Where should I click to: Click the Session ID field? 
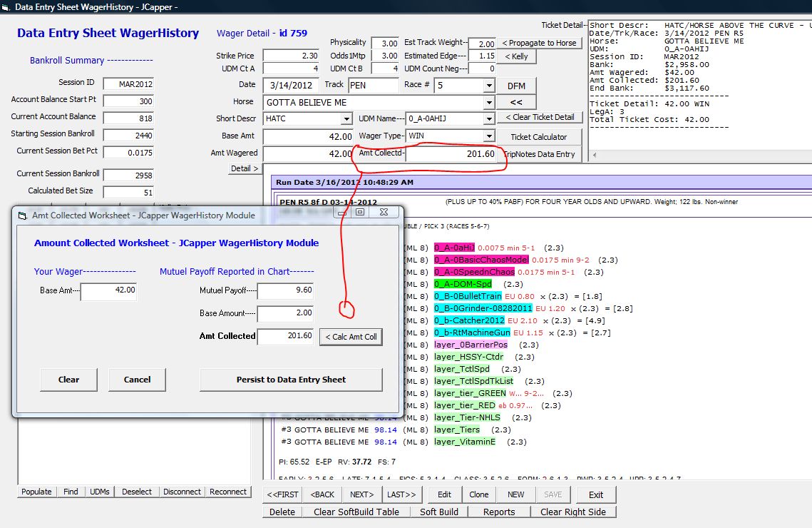click(128, 84)
